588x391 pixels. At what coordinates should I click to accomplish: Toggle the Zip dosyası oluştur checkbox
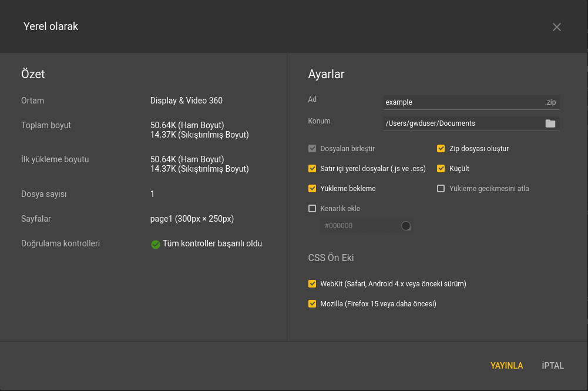(441, 149)
